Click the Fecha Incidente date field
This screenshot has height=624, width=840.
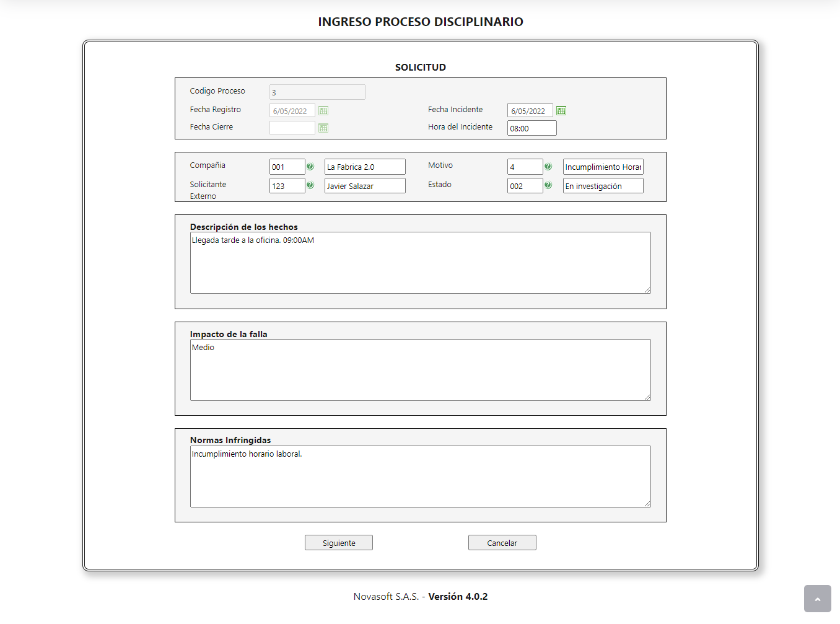[530, 111]
